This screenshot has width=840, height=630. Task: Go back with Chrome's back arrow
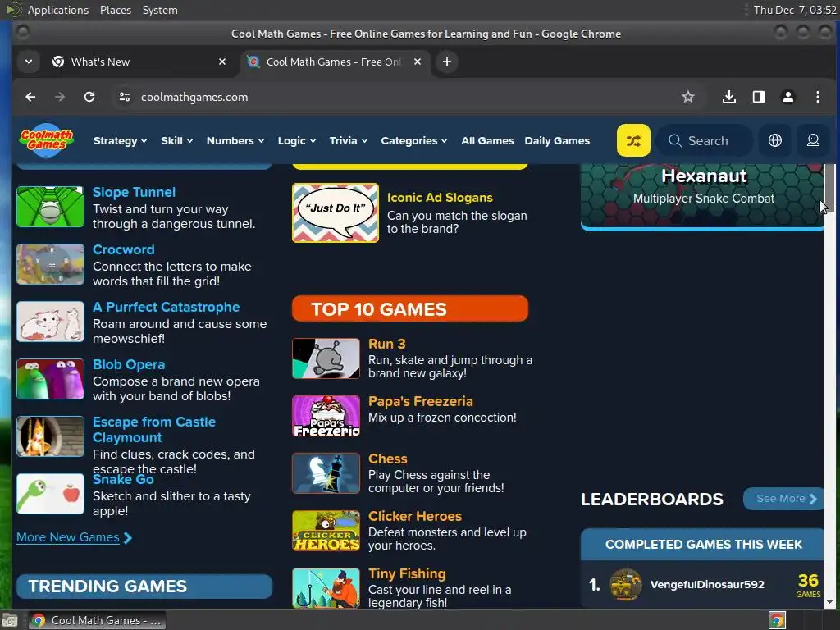tap(30, 97)
